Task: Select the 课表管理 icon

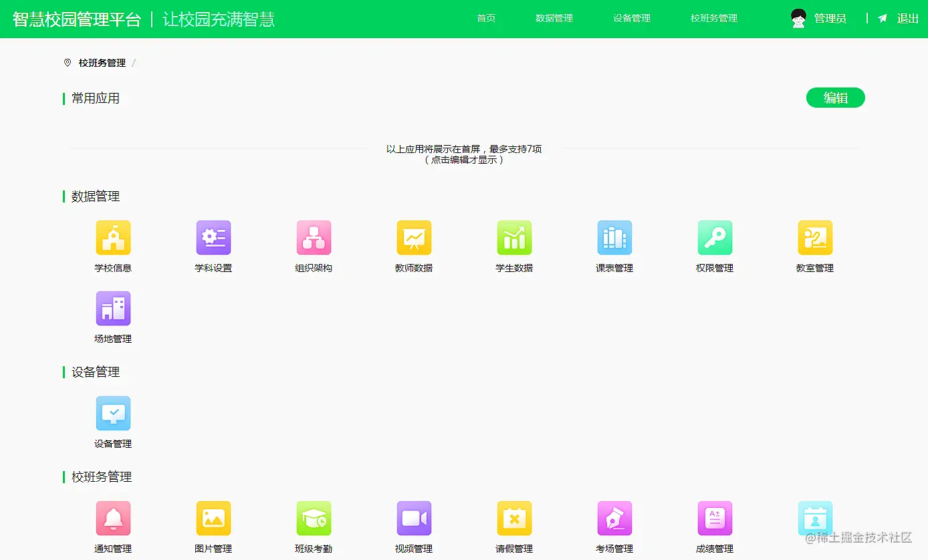Action: tap(614, 237)
